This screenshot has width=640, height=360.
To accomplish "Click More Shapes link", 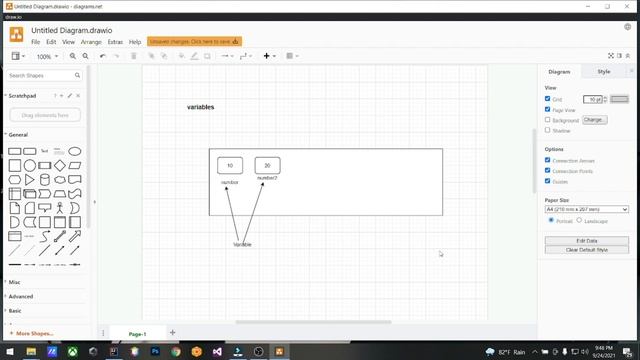I will tap(31, 333).
